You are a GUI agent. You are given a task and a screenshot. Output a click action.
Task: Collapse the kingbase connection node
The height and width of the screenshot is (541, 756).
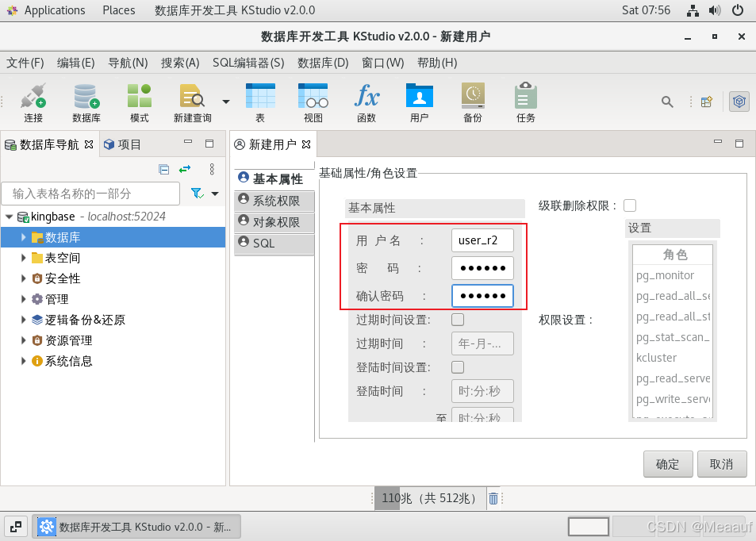(10, 217)
